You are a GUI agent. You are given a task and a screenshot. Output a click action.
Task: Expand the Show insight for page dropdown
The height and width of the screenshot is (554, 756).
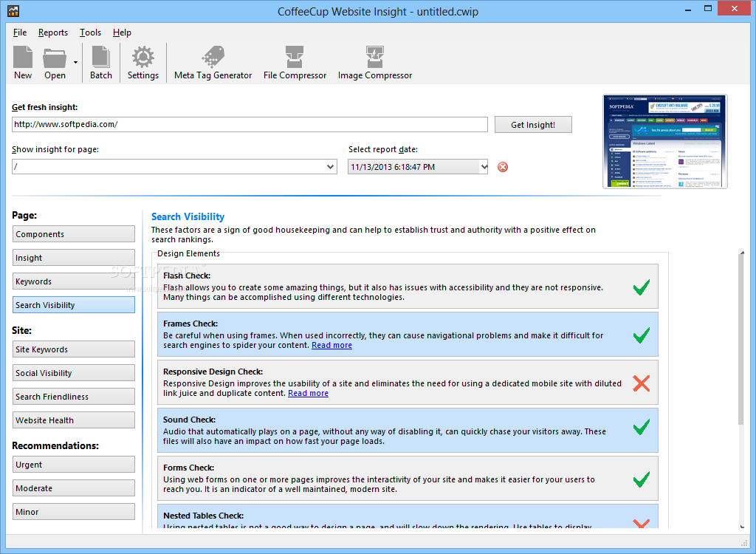(x=330, y=167)
